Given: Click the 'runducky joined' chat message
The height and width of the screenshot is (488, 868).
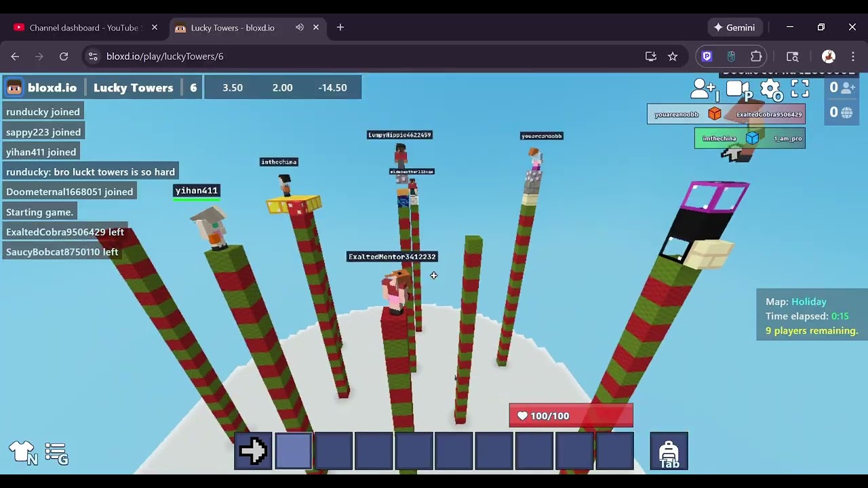Looking at the screenshot, I should (x=43, y=112).
